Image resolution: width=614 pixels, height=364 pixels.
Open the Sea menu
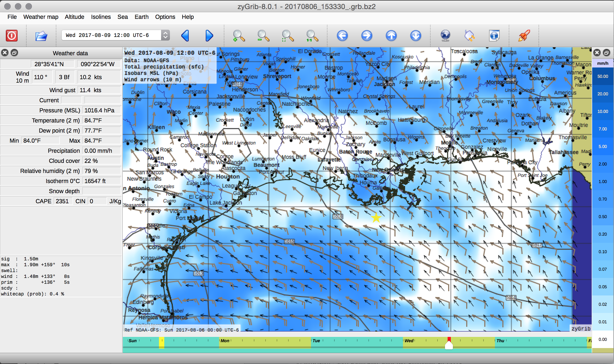point(123,17)
